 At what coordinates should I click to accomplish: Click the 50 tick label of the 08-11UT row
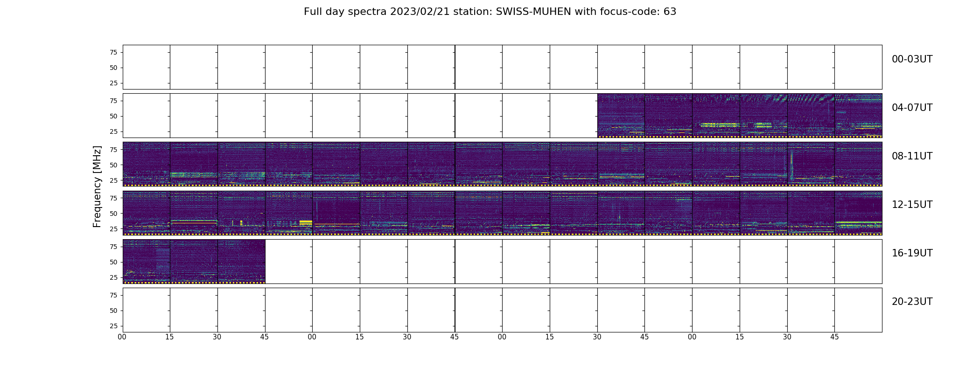113,165
